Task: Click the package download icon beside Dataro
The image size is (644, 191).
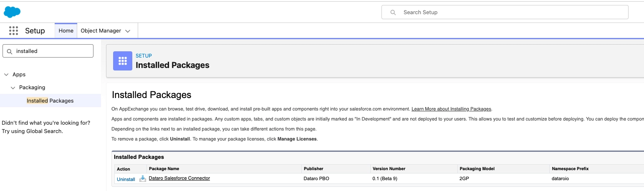Action: 143,178
